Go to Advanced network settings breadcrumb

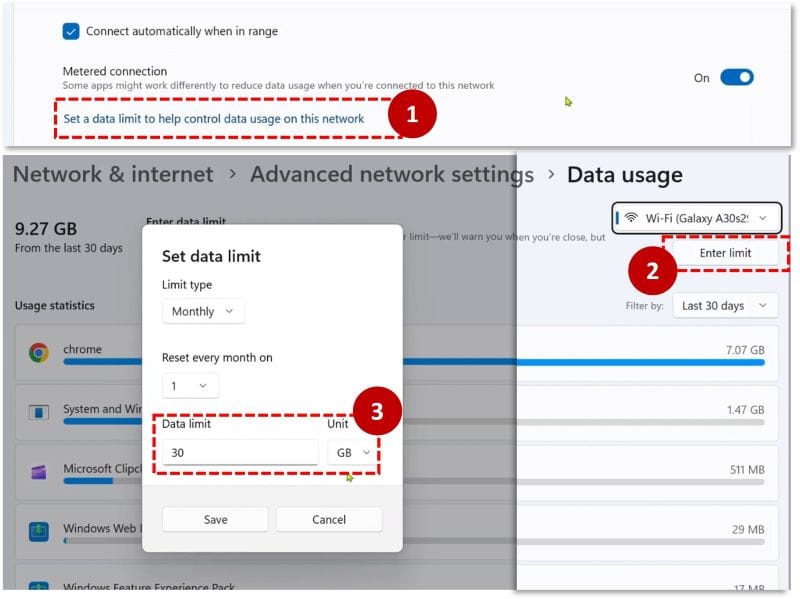click(391, 175)
